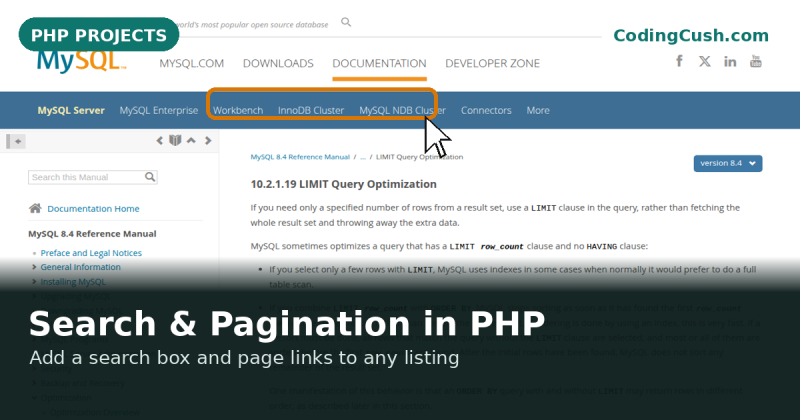Click the Documentation Home house icon
This screenshot has height=420, width=800.
(x=35, y=208)
